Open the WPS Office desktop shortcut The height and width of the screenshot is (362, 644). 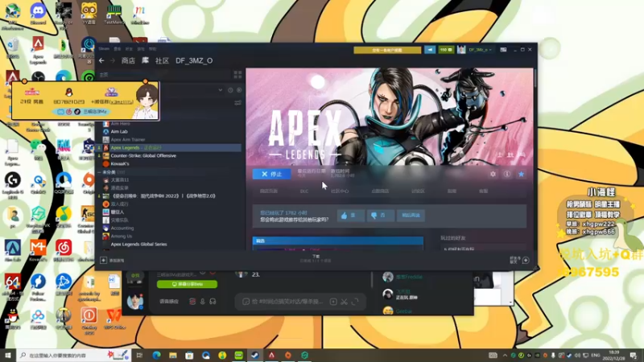point(114,319)
